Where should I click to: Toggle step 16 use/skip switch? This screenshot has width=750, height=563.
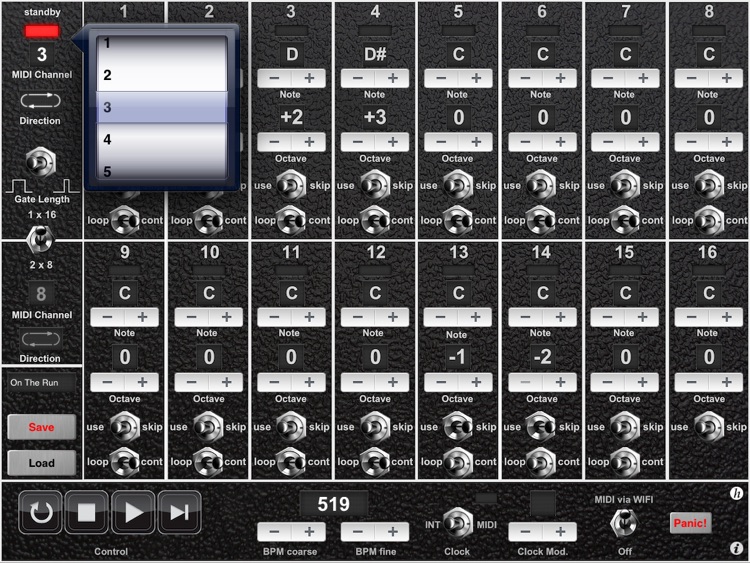tap(709, 426)
